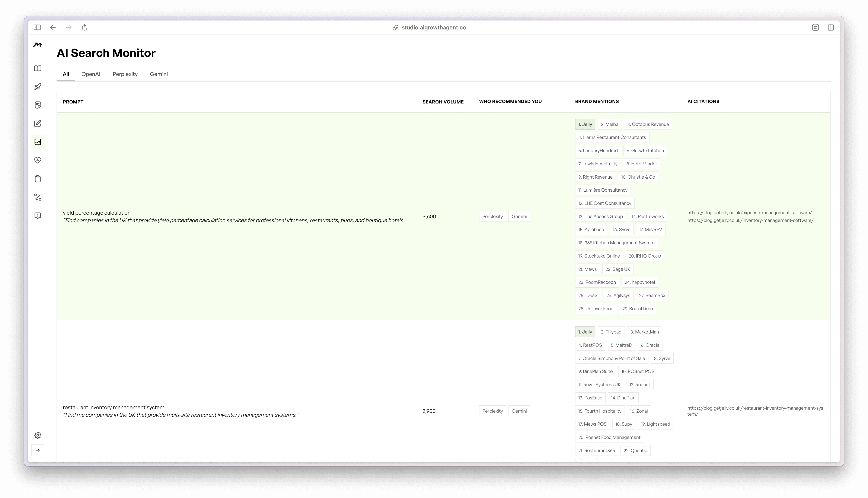Click the studio.aigrowthagent.co address bar
This screenshot has width=868, height=498.
[x=433, y=27]
